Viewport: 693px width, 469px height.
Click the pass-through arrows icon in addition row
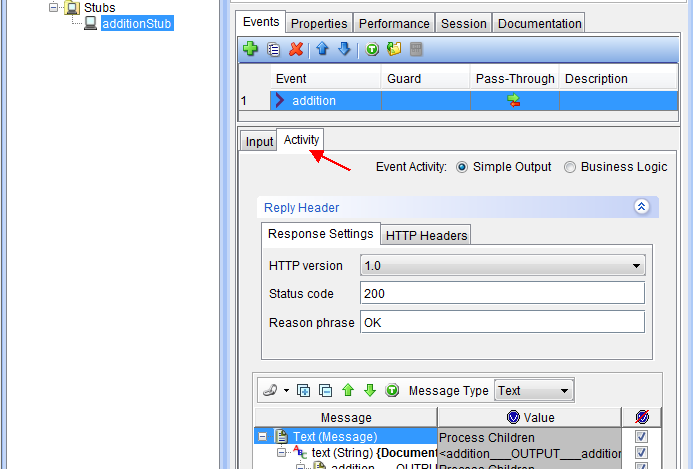pyautogui.click(x=514, y=101)
